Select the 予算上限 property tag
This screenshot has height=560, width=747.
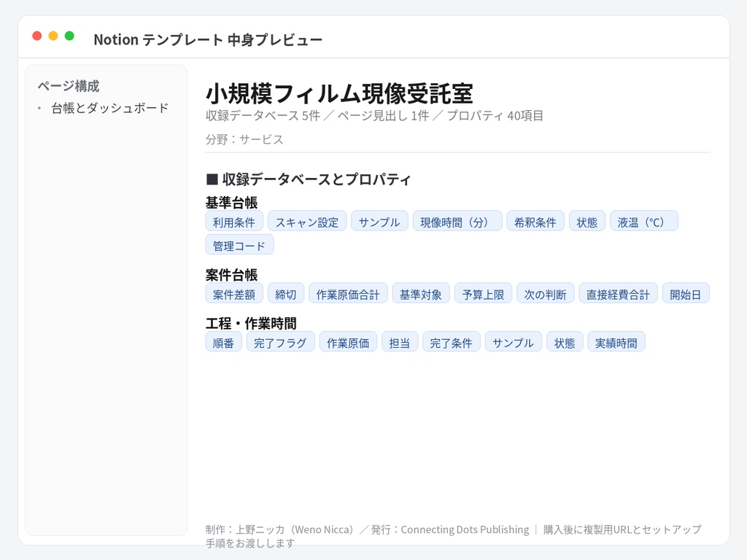coord(483,293)
